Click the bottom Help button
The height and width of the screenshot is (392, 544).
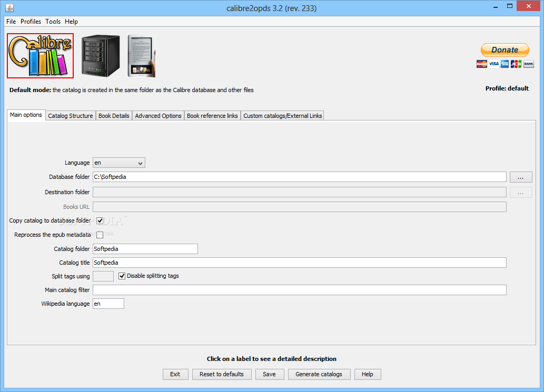coord(368,374)
